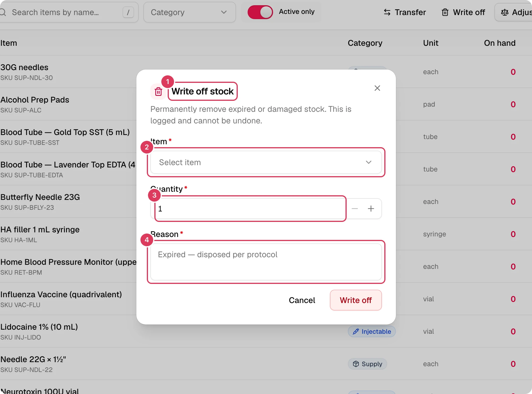Screen dimensions: 532x394
Task: Increase quantity with the plus button
Action: 371,209
